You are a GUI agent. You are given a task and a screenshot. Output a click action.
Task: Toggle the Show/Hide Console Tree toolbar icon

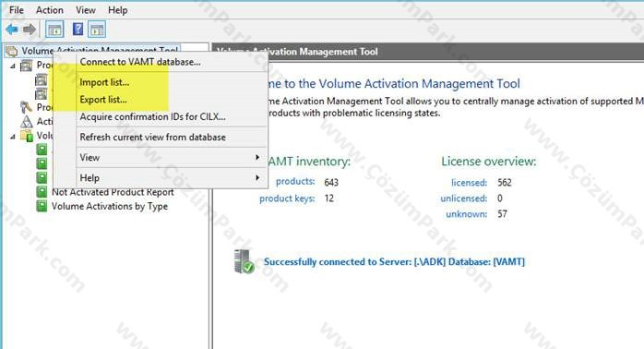[x=54, y=30]
